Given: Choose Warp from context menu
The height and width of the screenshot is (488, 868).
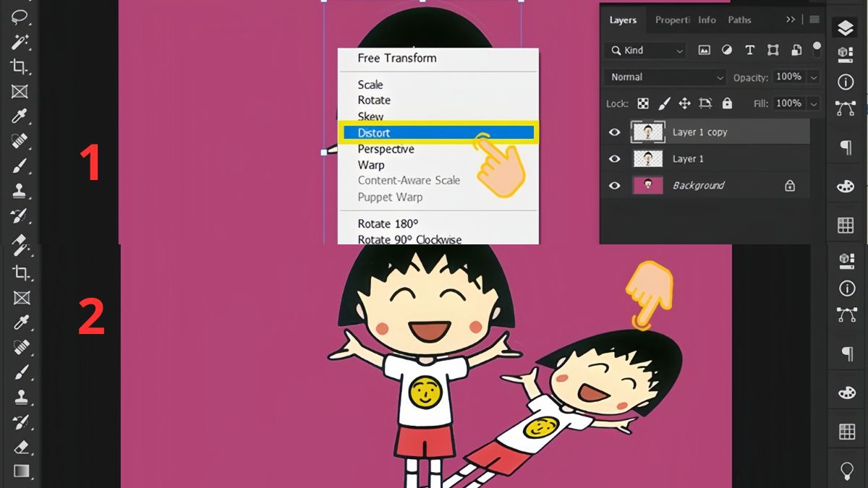Looking at the screenshot, I should [371, 165].
